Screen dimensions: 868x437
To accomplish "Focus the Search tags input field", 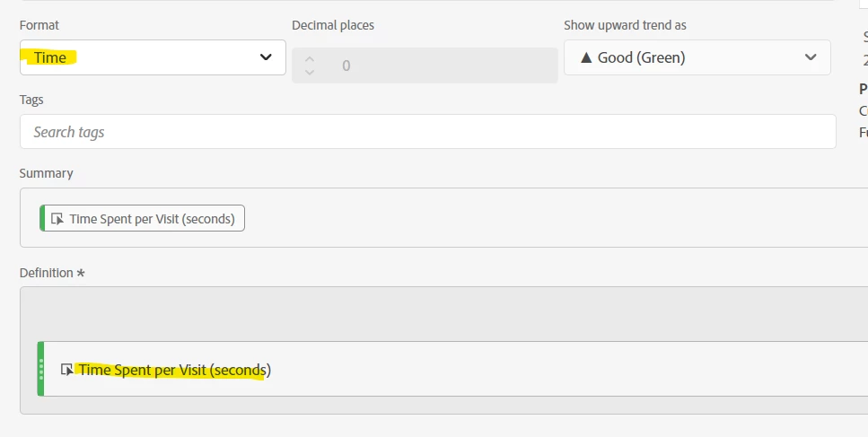I will pos(427,132).
